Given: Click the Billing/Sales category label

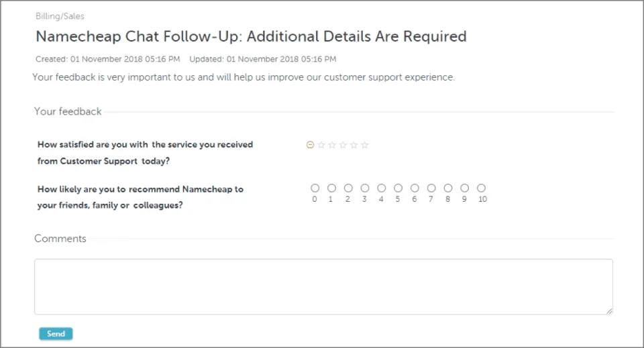Looking at the screenshot, I should click(60, 16).
